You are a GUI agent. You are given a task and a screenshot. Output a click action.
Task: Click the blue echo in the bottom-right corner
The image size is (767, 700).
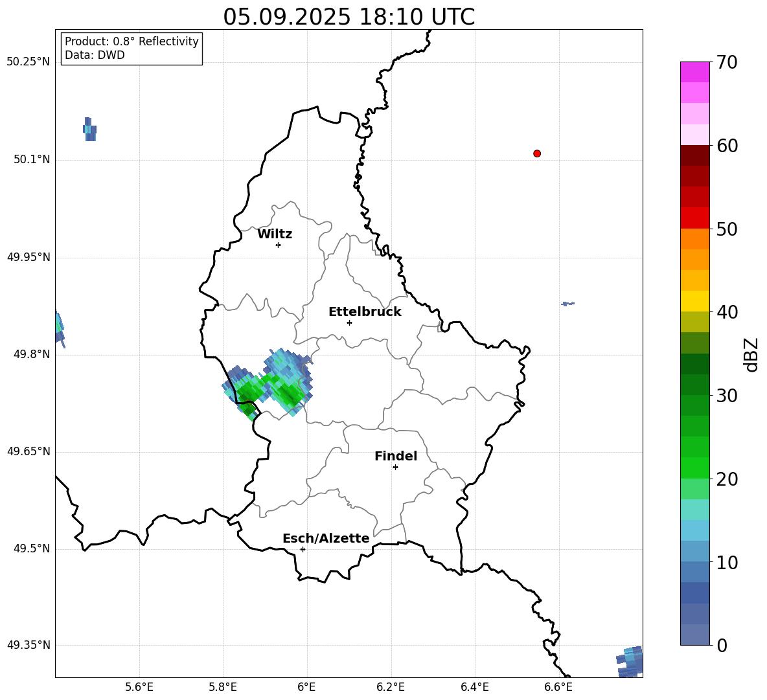coord(630,662)
